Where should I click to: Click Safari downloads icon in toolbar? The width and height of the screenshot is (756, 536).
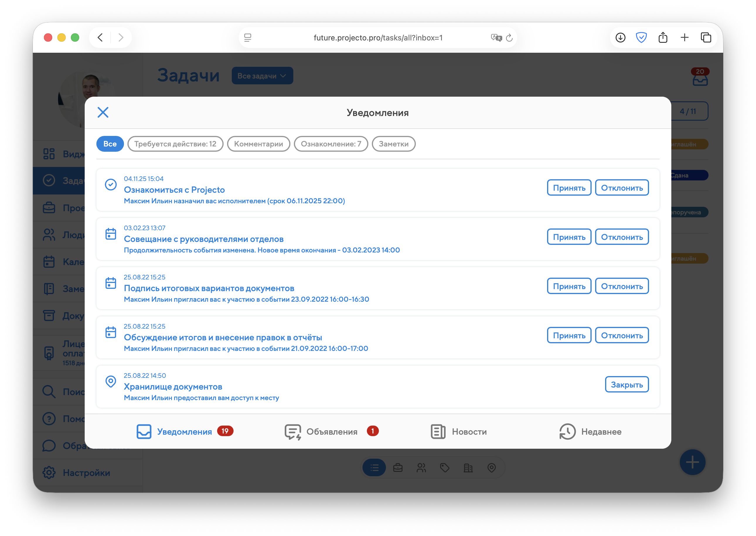pyautogui.click(x=620, y=37)
